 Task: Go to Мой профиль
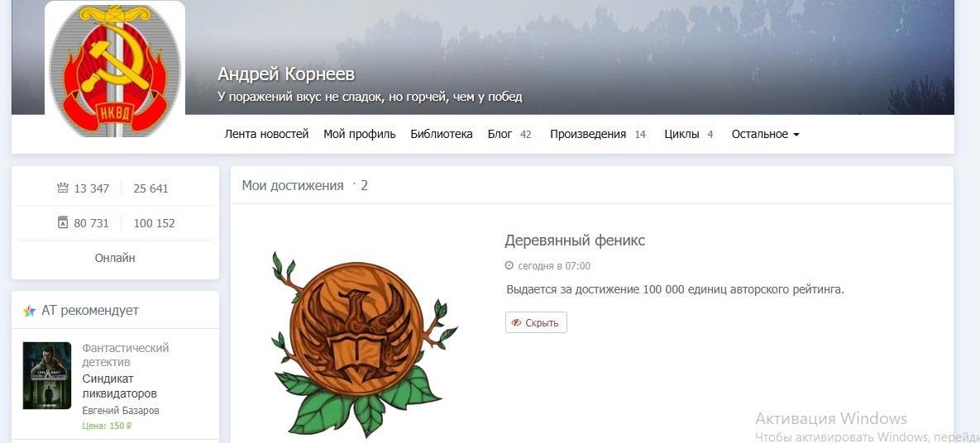click(x=360, y=134)
